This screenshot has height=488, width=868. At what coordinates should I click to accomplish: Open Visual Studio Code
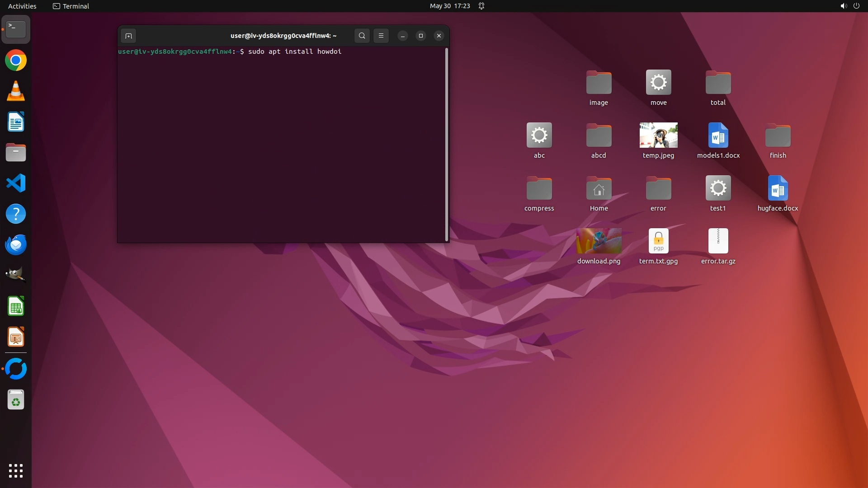pos(16,183)
